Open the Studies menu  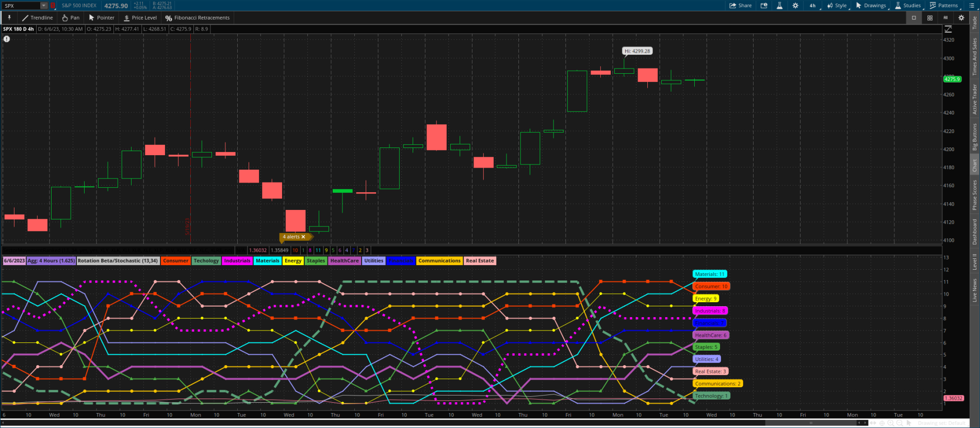click(908, 6)
